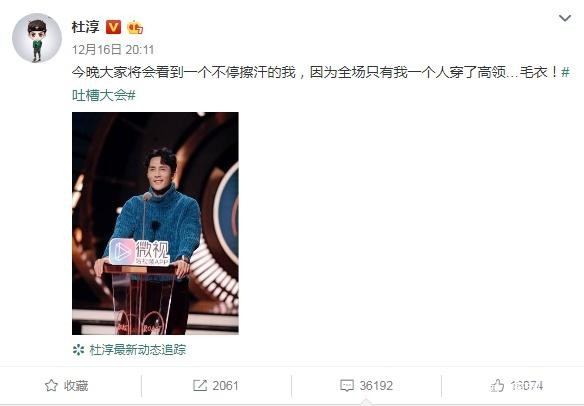Open reposts count 2061
Screen dimensions: 584x406
point(225,386)
